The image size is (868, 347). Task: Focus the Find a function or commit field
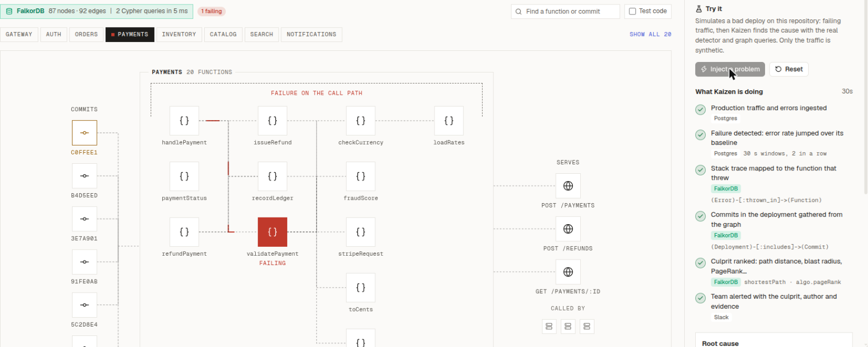[x=565, y=11]
